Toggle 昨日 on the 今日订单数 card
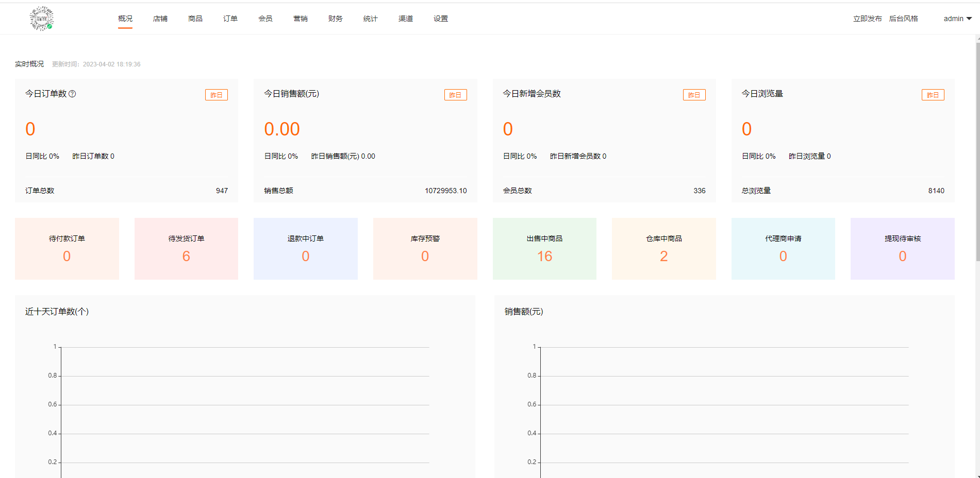Viewport: 980px width, 478px height. click(x=217, y=95)
